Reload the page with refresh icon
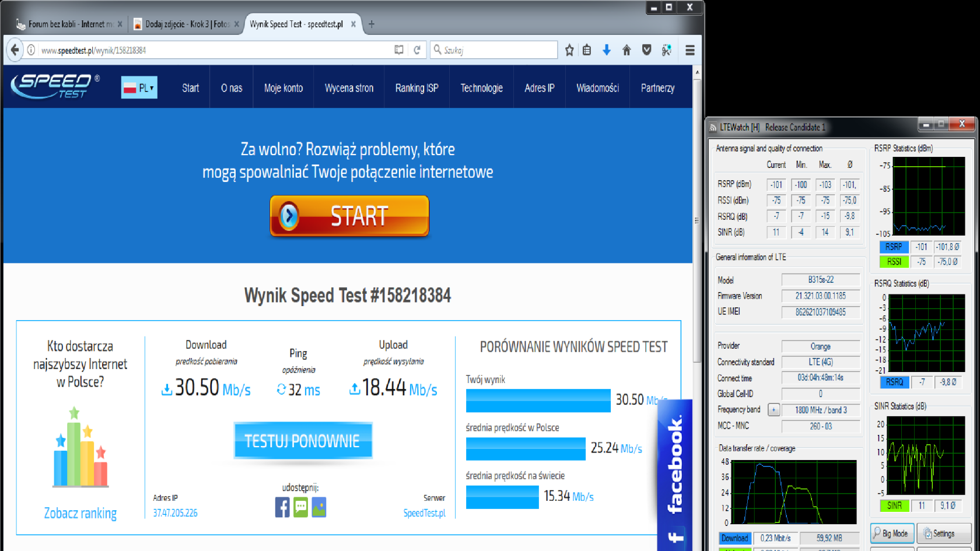Image resolution: width=980 pixels, height=551 pixels. (x=417, y=50)
